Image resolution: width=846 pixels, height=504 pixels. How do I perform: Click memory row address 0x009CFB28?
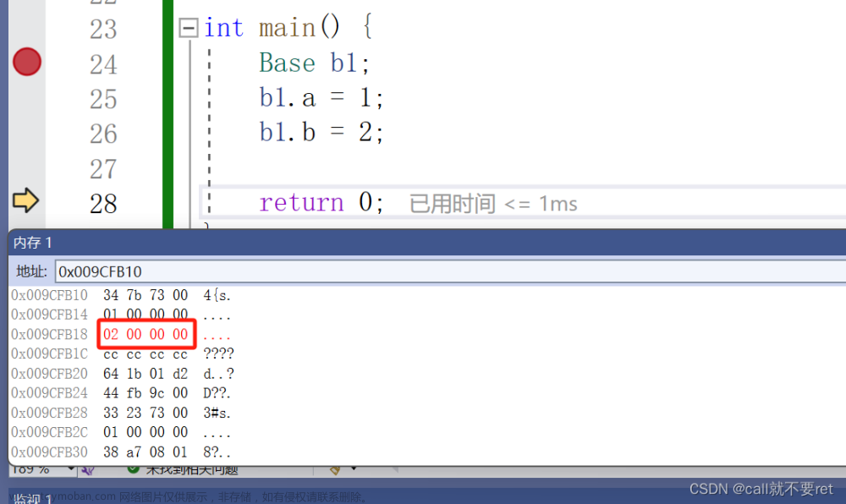pyautogui.click(x=49, y=413)
